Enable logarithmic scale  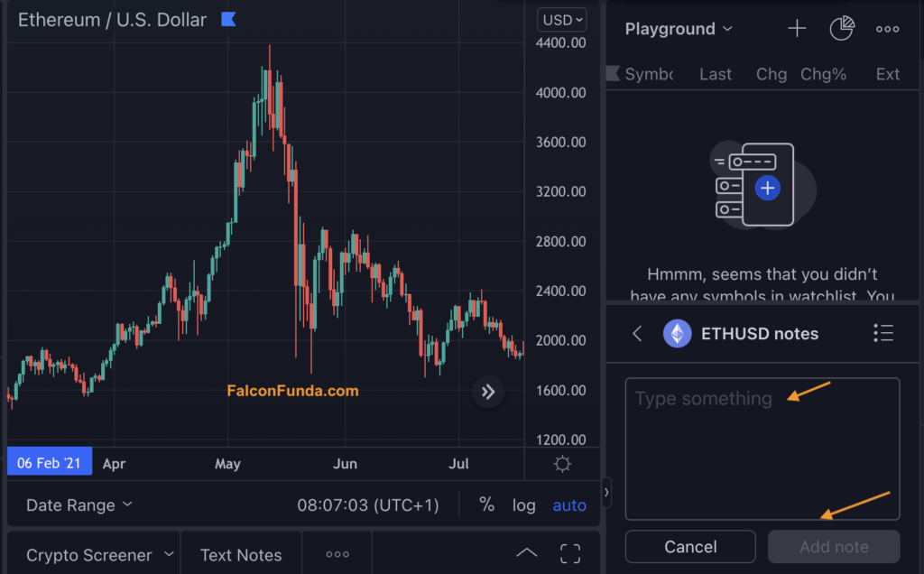click(523, 505)
